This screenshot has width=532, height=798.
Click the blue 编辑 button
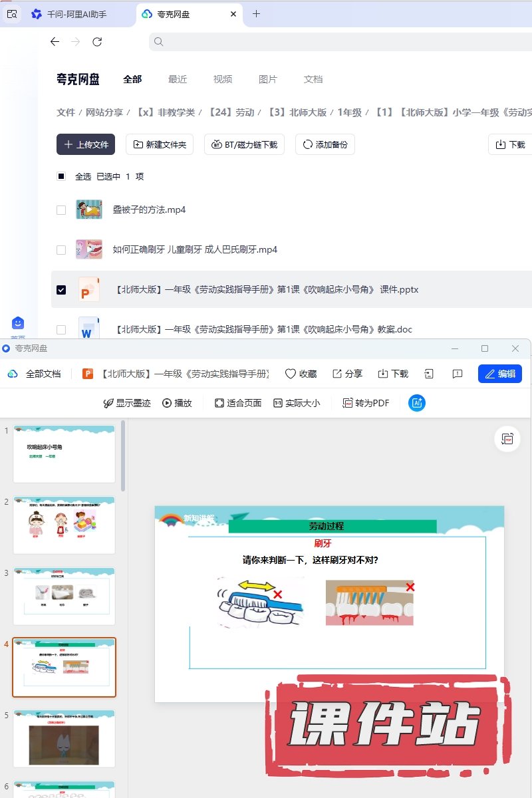click(x=499, y=374)
